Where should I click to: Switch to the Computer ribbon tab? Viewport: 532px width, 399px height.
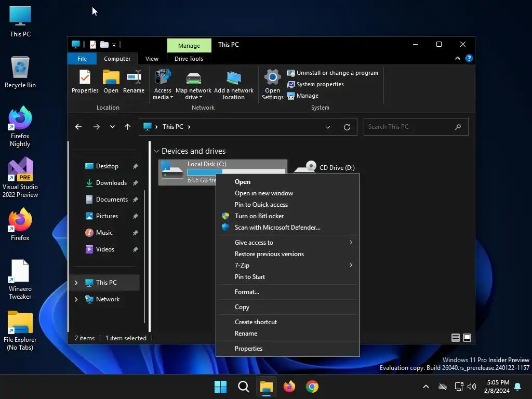coord(117,59)
